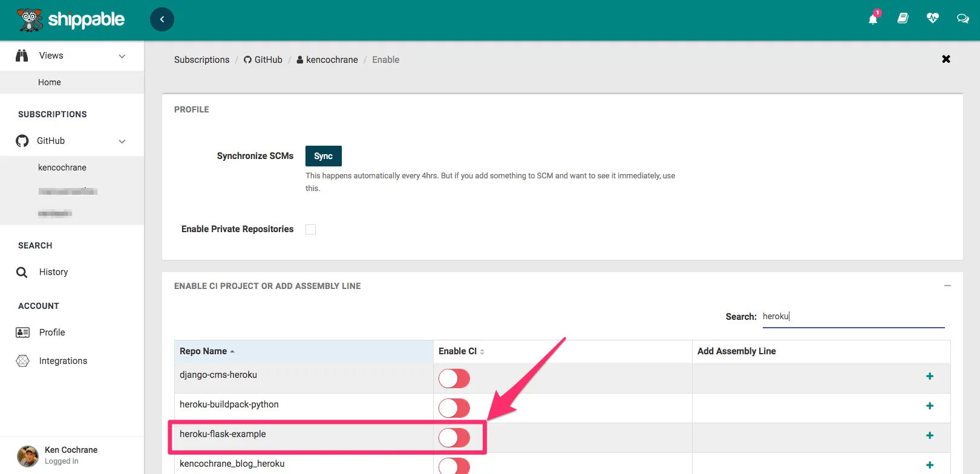
Task: Sort by Enable CI column
Action: coord(563,351)
